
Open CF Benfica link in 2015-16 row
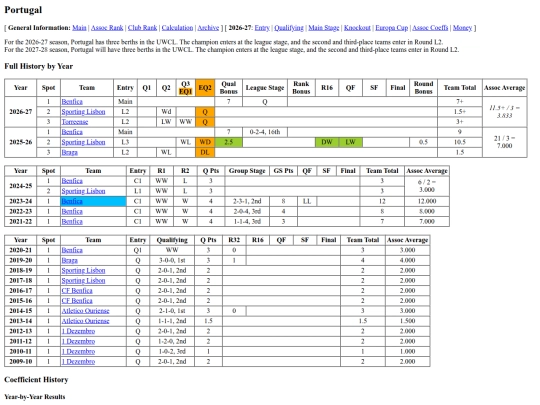77,301
